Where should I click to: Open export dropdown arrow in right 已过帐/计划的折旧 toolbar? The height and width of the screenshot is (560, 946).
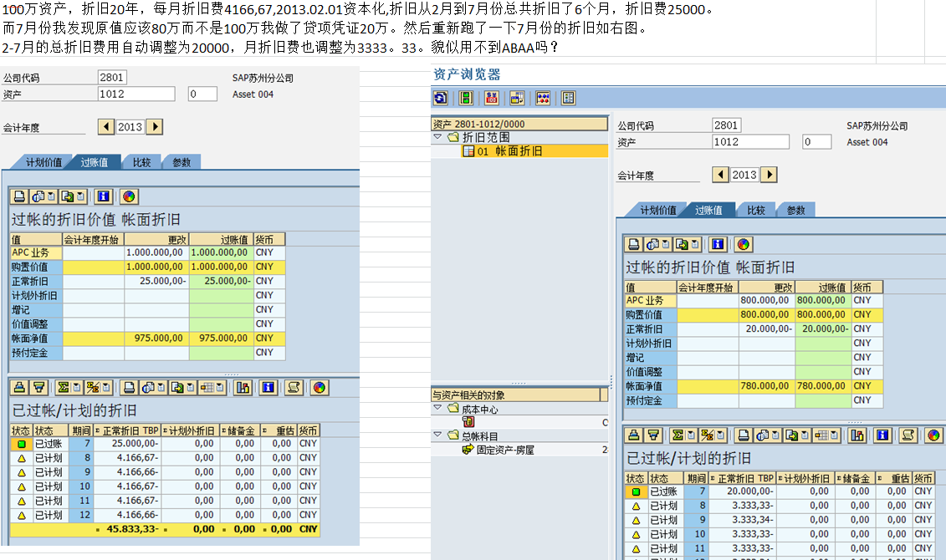pos(804,435)
